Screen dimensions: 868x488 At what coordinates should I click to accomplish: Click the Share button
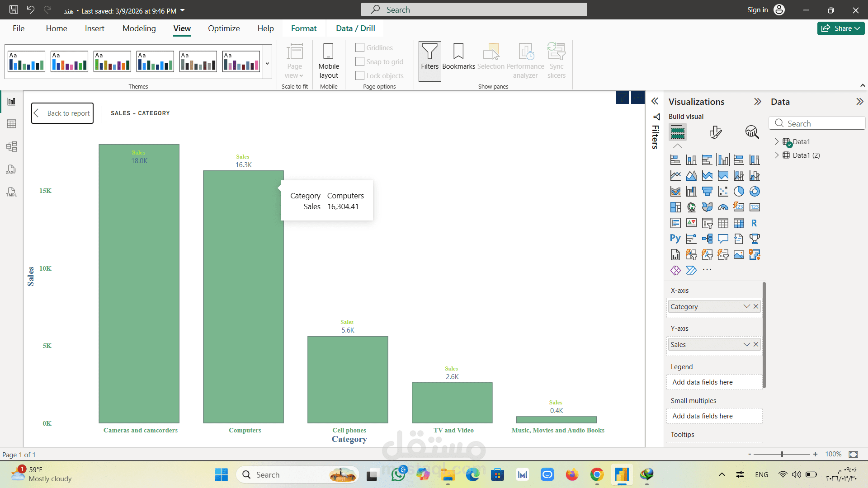(840, 28)
